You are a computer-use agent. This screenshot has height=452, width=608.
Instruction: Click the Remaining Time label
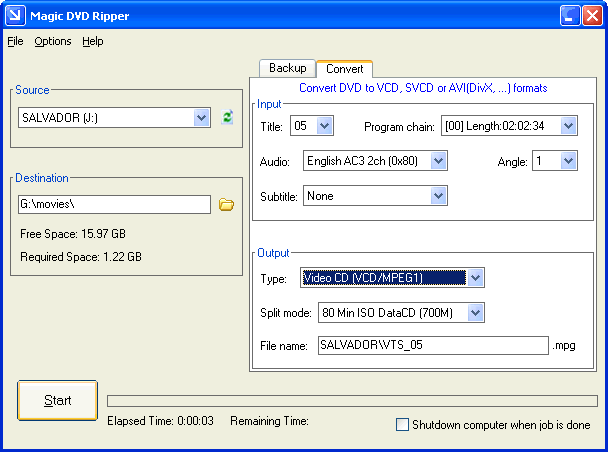[x=269, y=421]
